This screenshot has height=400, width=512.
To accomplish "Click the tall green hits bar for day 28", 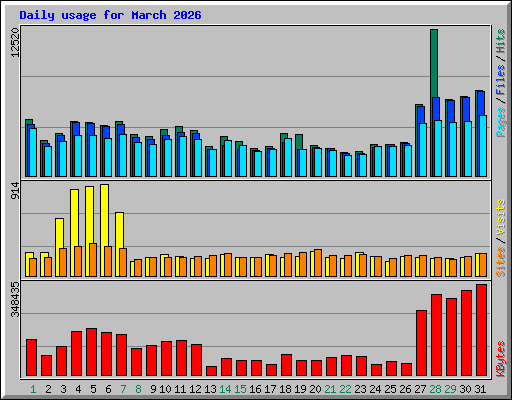I will click(434, 63).
